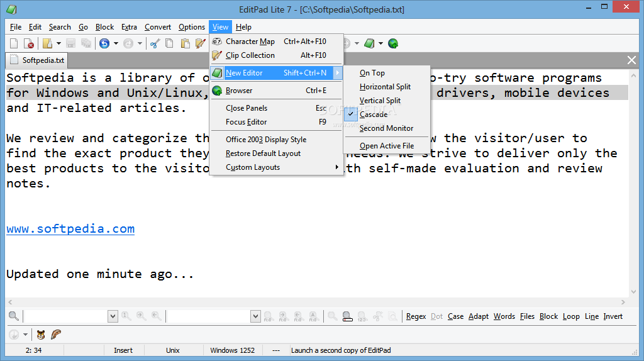
Task: Click the Windows 1252 encoding status cell
Action: [x=233, y=350]
